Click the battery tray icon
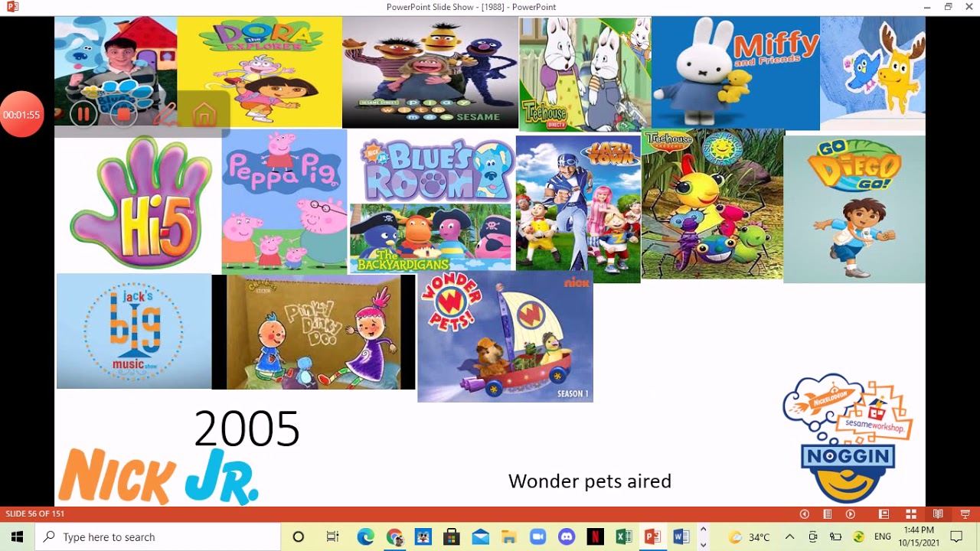 (836, 537)
